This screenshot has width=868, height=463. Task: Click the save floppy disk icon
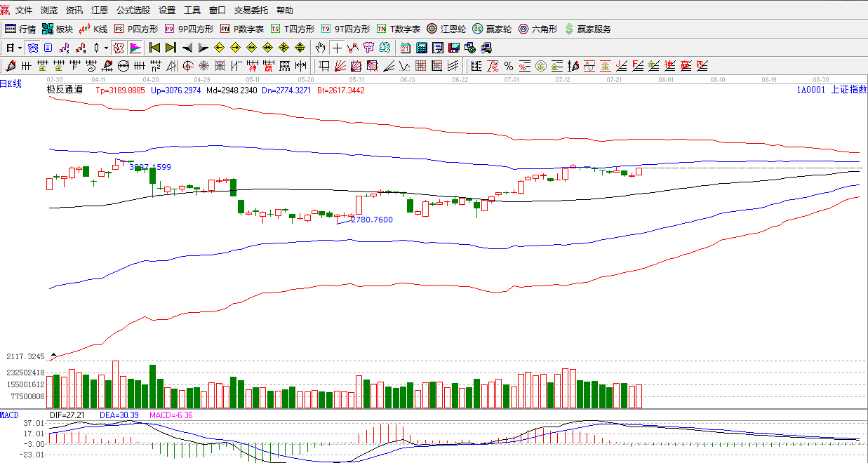(453, 48)
